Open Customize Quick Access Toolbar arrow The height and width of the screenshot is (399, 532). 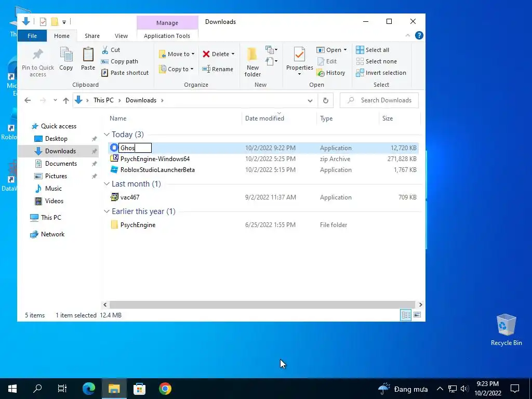[64, 22]
